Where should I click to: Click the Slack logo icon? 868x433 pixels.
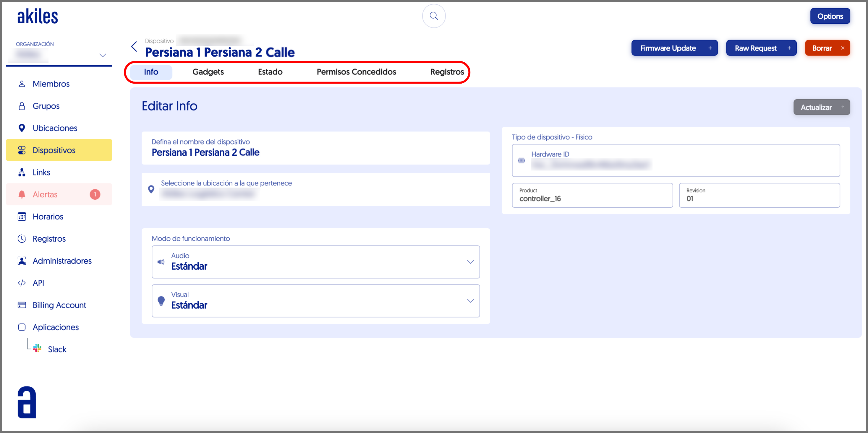click(x=38, y=349)
